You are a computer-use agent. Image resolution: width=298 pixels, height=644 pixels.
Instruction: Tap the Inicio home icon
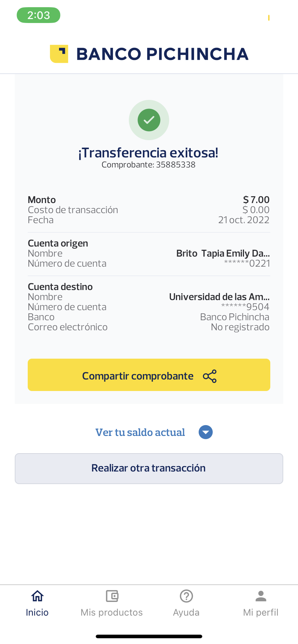[37, 596]
